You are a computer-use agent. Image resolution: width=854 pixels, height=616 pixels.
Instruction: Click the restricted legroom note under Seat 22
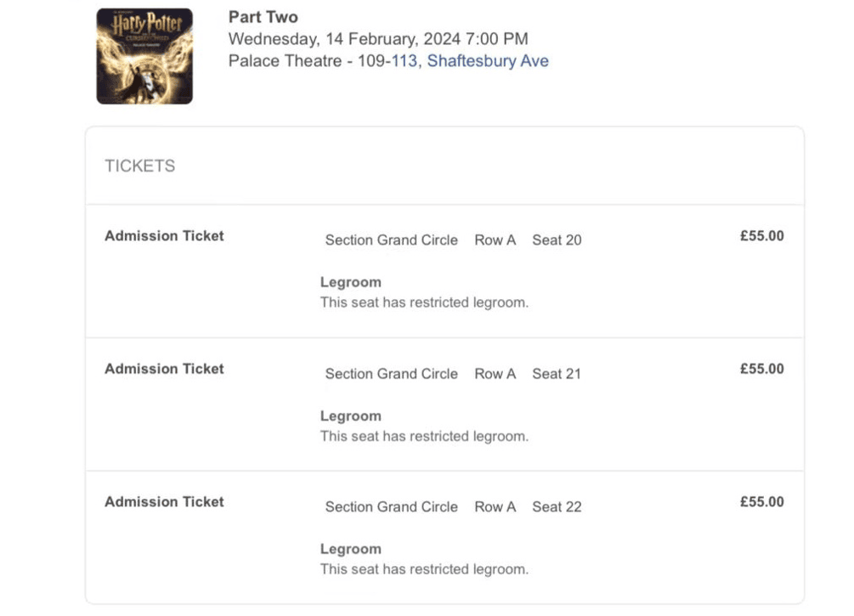tap(424, 569)
